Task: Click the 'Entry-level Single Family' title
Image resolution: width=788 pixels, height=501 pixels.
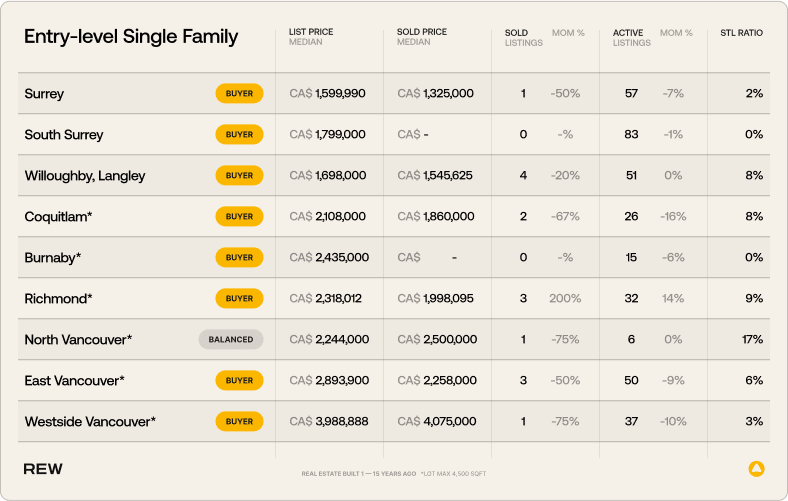Action: 131,37
